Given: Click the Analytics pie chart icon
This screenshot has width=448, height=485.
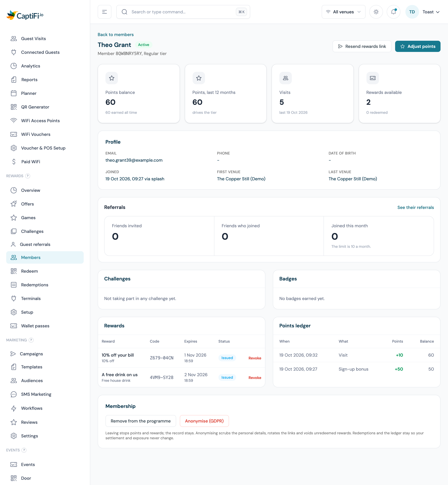Looking at the screenshot, I should (14, 66).
